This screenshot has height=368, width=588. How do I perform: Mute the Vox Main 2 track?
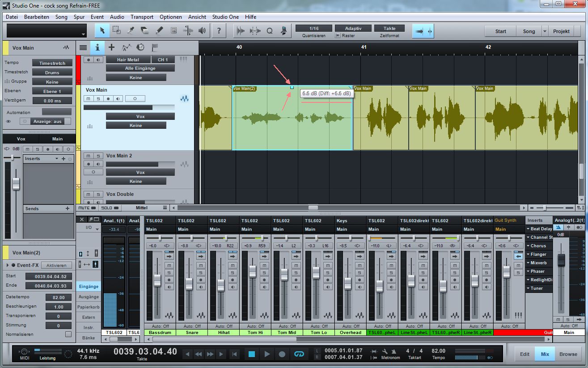coord(89,156)
